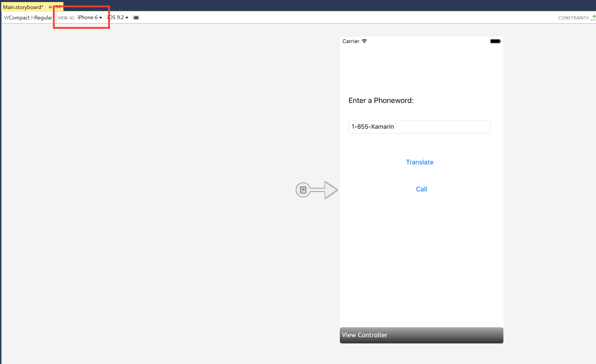Click the Translate button in view controller
The height and width of the screenshot is (364, 596).
tap(420, 162)
